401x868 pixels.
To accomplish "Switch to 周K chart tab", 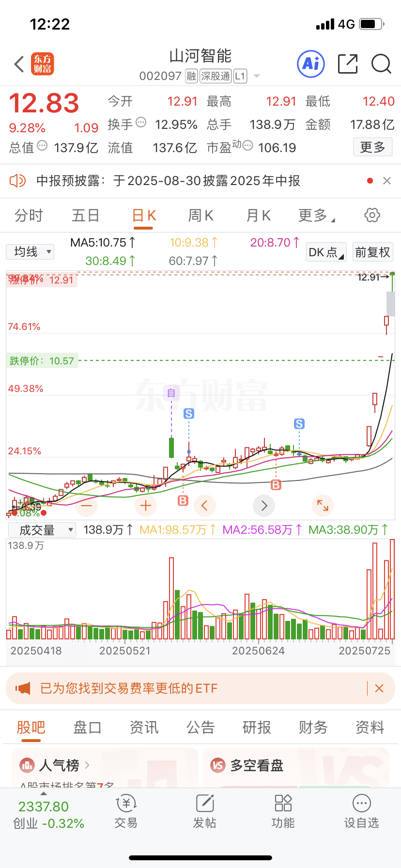I will [x=200, y=216].
